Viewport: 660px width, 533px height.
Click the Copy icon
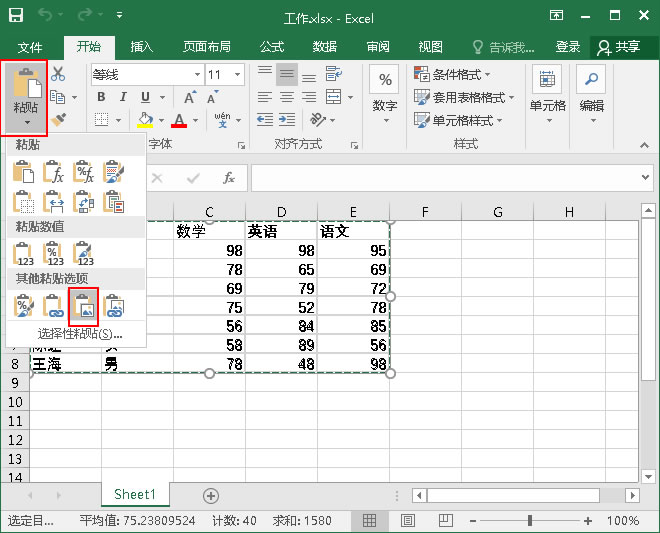coord(58,97)
